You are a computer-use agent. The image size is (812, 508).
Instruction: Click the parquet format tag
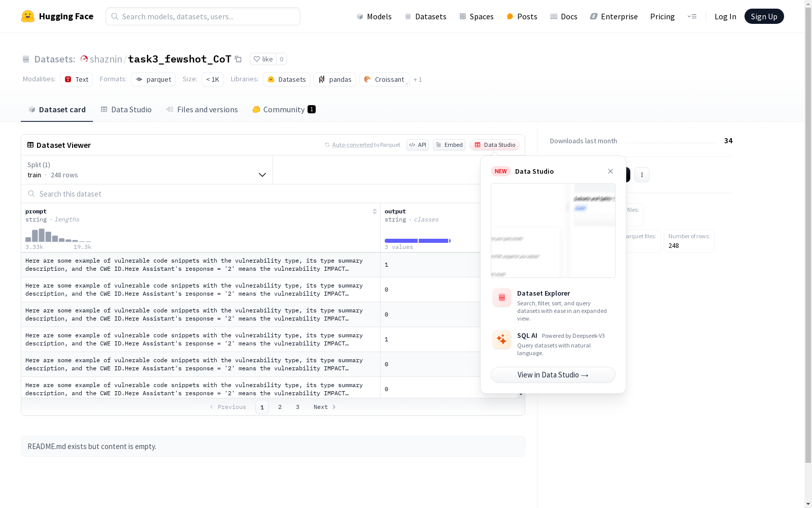pos(153,79)
